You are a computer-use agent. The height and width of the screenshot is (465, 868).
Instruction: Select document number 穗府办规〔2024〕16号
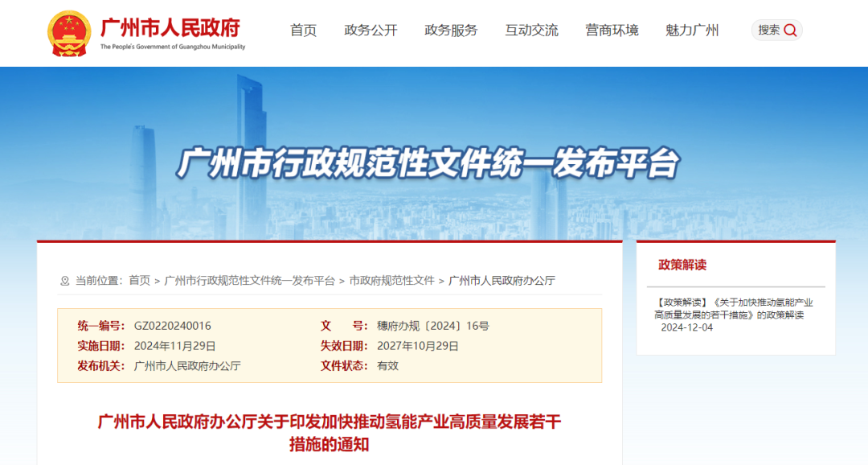(x=433, y=326)
